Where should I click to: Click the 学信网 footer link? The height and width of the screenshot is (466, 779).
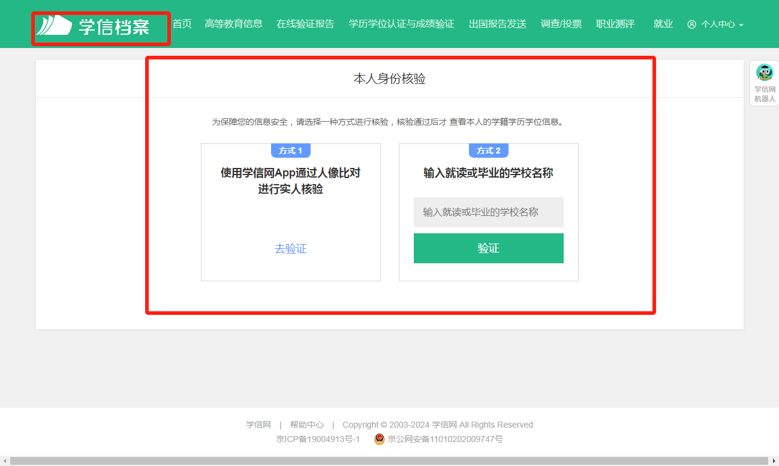[x=258, y=425]
